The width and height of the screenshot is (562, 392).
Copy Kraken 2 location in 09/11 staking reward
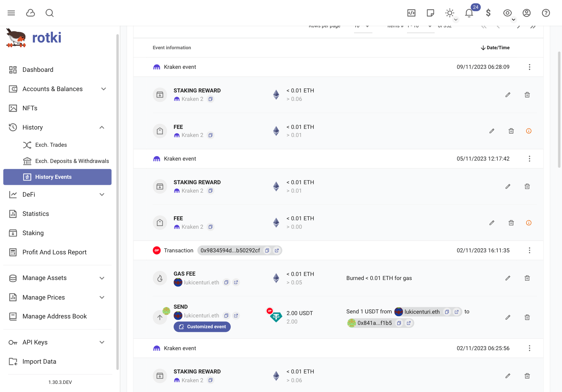pos(210,99)
